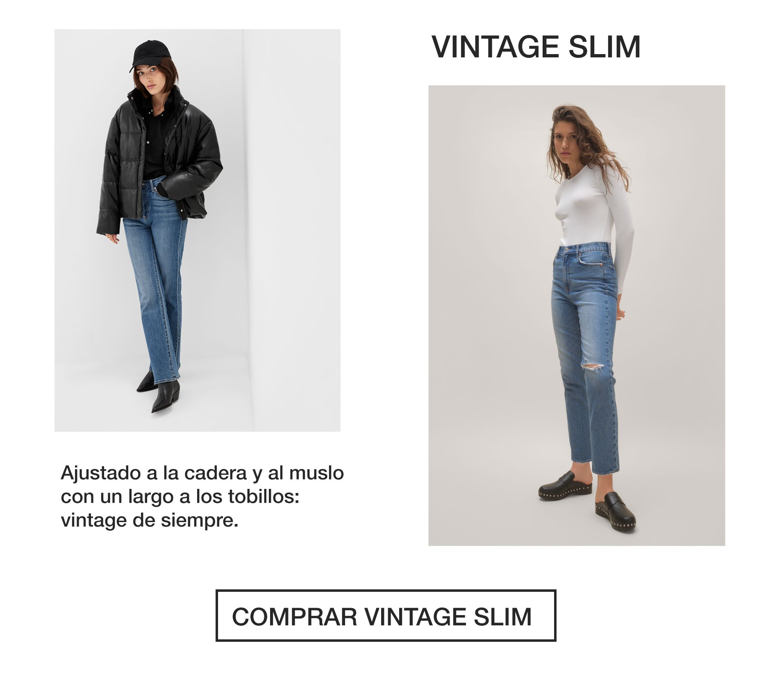The height and width of the screenshot is (677, 784).
Task: Select the VINTAGE SLIM heading
Action: (x=536, y=47)
